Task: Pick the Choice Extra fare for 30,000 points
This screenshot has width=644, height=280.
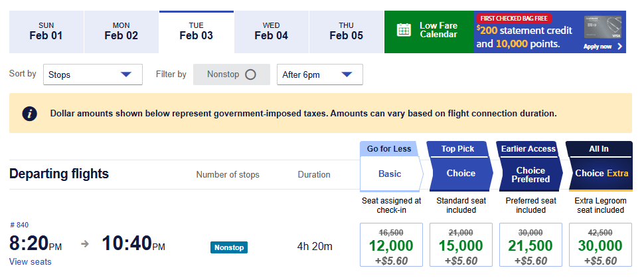Action: coord(601,245)
